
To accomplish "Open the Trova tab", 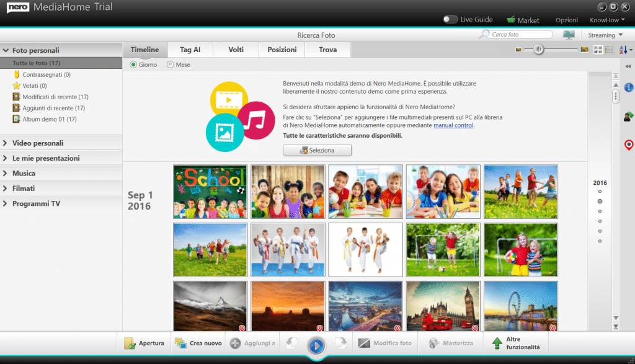I will coord(327,50).
